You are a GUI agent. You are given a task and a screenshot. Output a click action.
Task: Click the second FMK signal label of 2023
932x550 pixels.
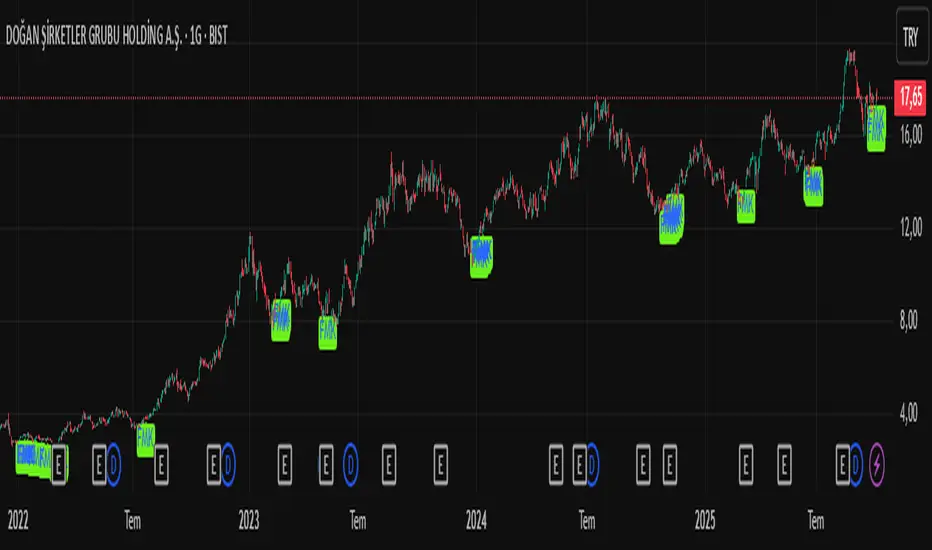coord(328,333)
